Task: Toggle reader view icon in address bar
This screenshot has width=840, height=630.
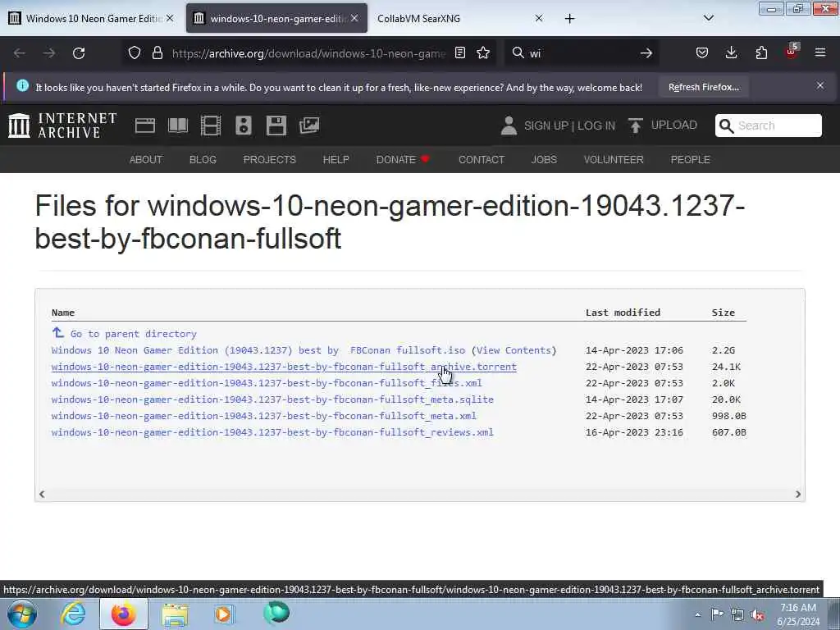Action: coord(459,53)
